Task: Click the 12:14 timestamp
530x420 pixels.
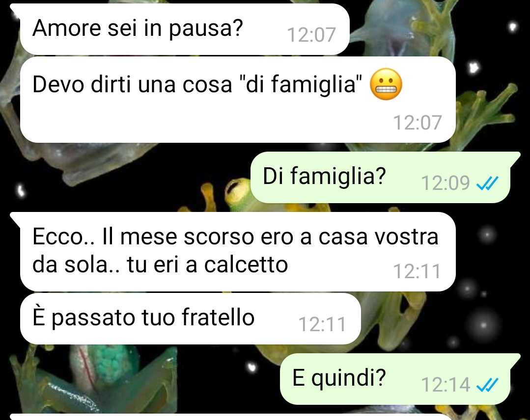Action: point(445,385)
